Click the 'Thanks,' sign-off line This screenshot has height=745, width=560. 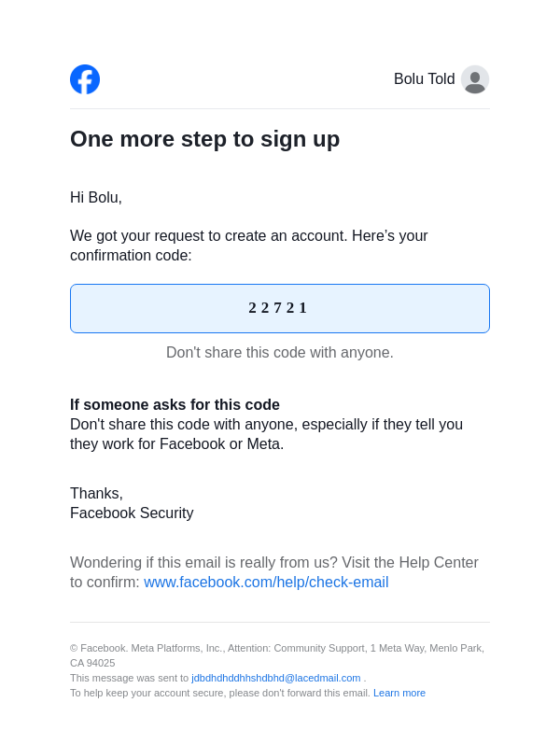[96, 494]
